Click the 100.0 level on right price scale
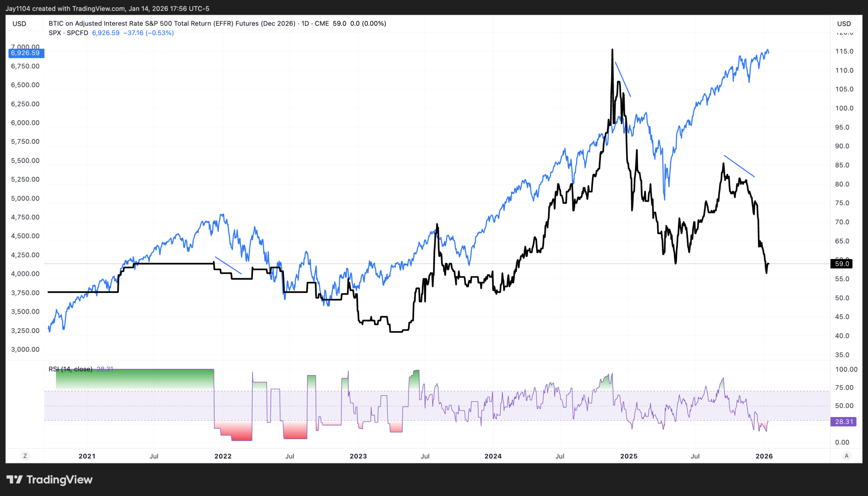This screenshot has height=496, width=868. point(844,108)
